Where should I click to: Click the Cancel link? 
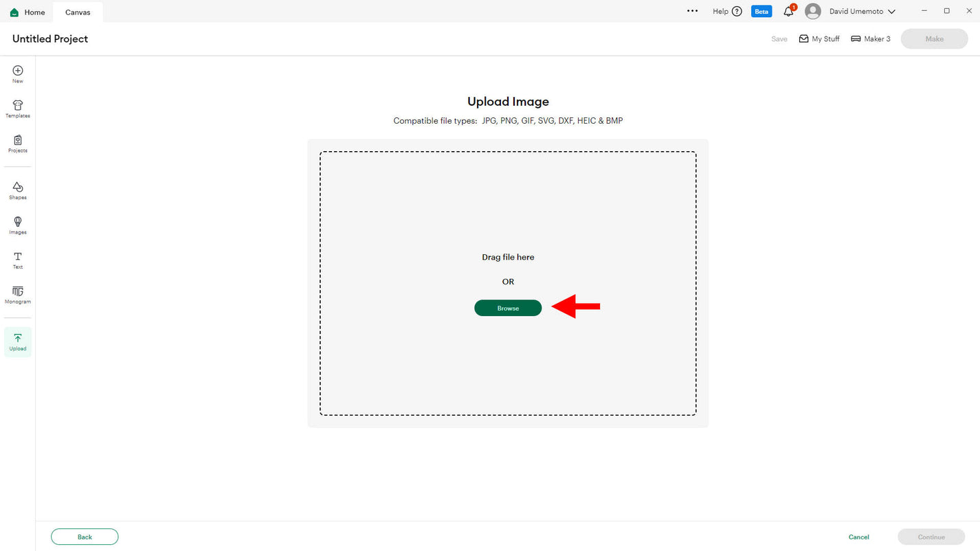pyautogui.click(x=858, y=537)
